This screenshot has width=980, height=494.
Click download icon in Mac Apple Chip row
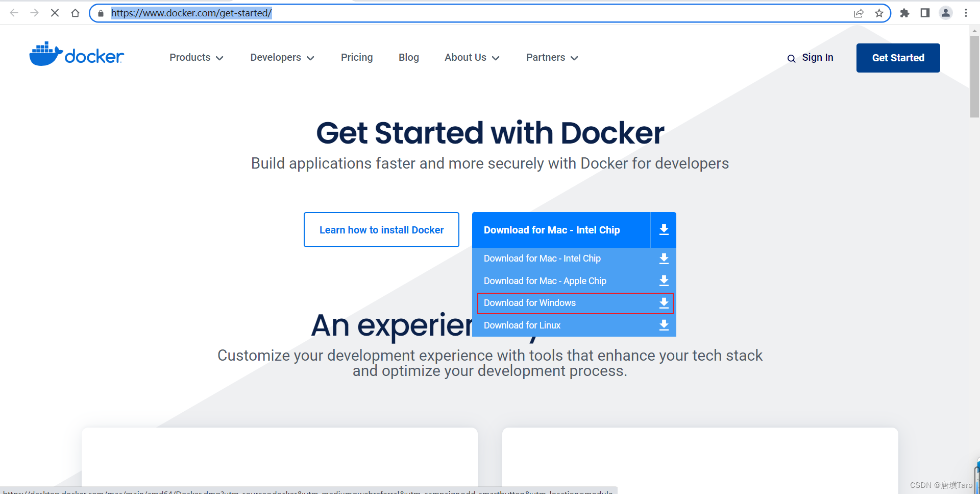pyautogui.click(x=664, y=281)
